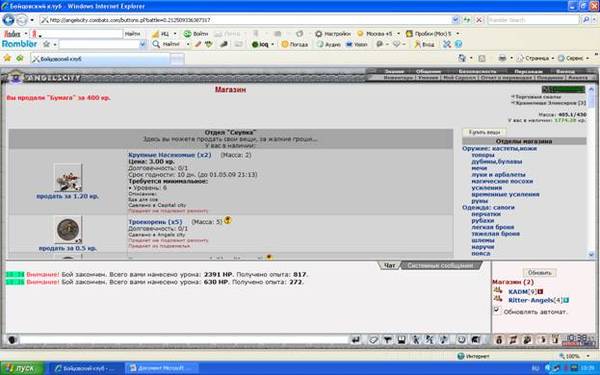Click player name KADM in list
The height and width of the screenshot is (375, 600).
click(x=518, y=292)
